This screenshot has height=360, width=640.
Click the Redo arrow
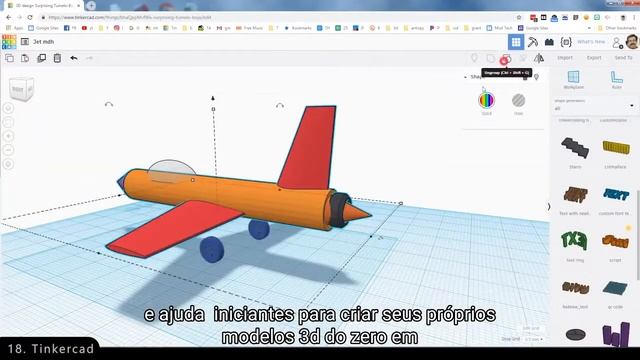pos(89,58)
